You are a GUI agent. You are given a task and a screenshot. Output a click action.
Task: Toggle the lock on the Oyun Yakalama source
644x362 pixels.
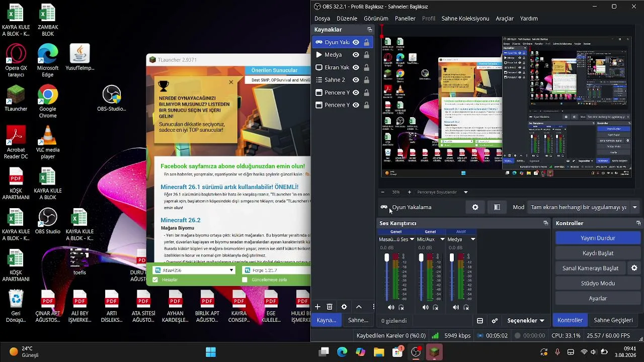pyautogui.click(x=366, y=42)
